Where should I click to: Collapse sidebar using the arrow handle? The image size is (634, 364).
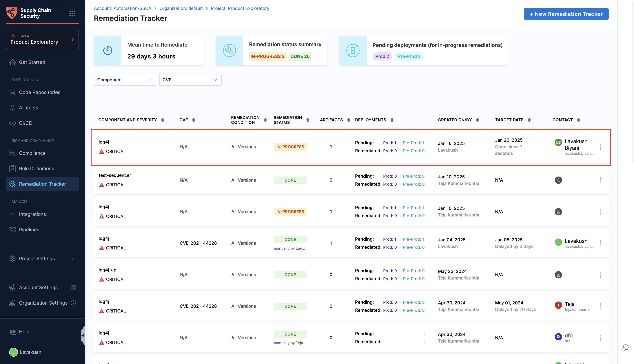[x=83, y=335]
